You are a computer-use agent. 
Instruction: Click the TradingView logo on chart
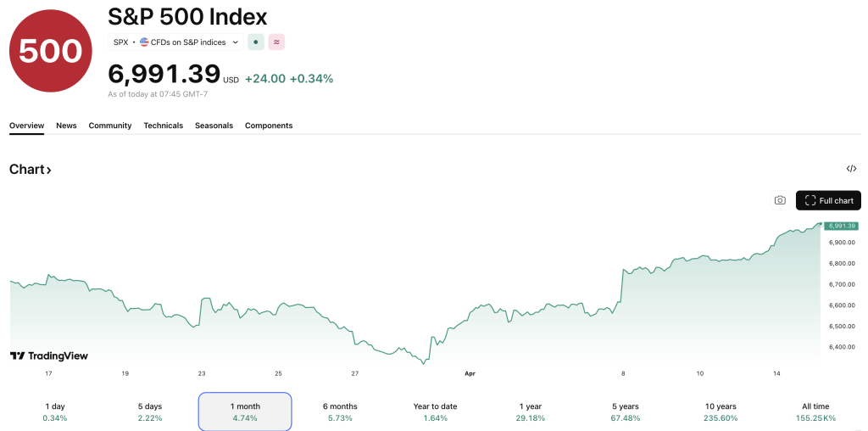pyautogui.click(x=49, y=356)
